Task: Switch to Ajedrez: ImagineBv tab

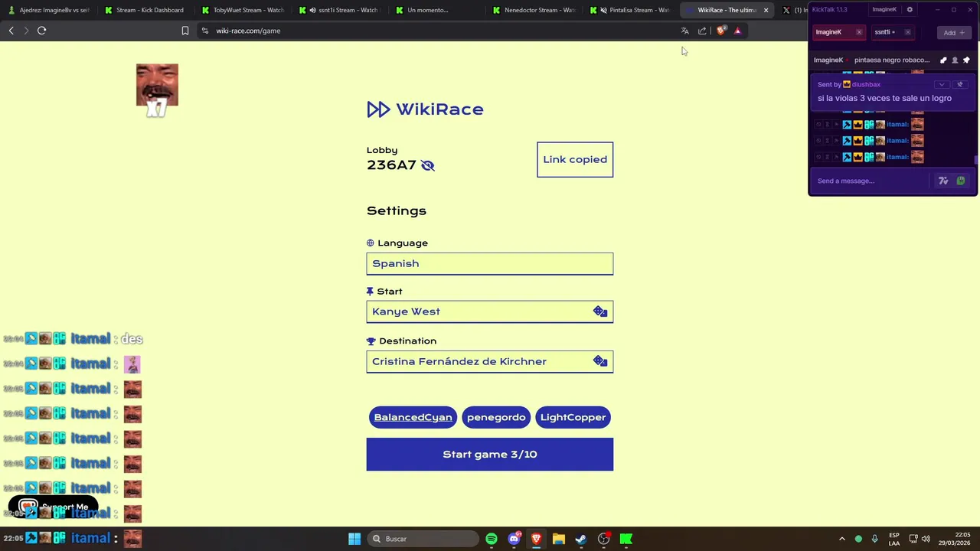Action: coord(49,10)
